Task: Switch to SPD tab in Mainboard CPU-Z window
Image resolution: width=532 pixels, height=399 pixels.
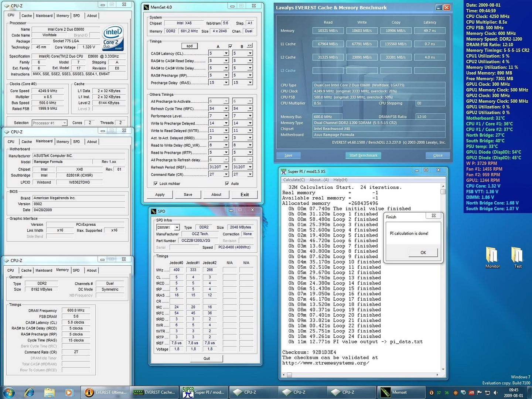Action: point(76,142)
